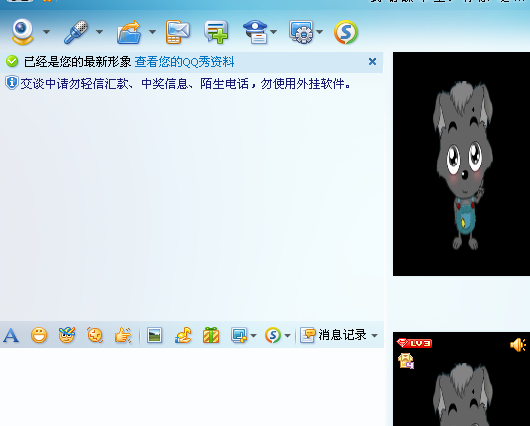Expand voice call options arrow
The width and height of the screenshot is (530, 426).
pos(99,32)
